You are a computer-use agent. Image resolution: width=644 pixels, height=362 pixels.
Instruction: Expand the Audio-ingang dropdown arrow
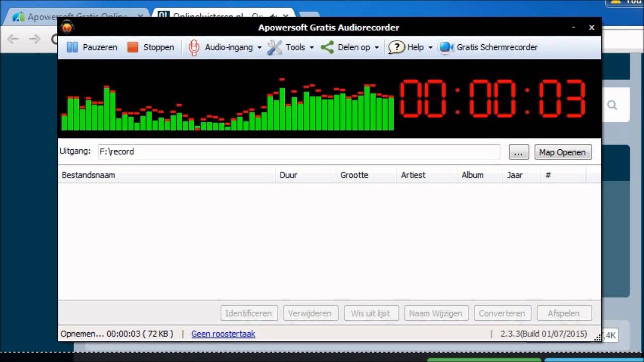[260, 48]
